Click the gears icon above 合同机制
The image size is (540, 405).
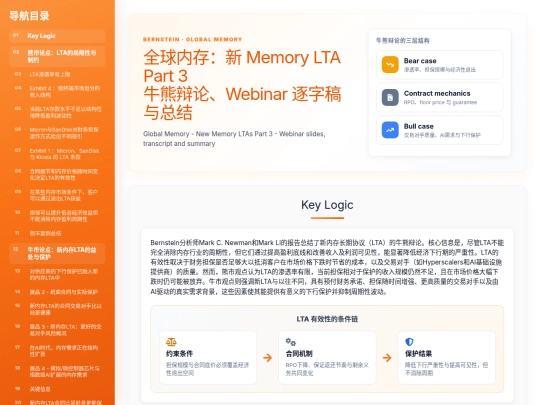point(291,342)
